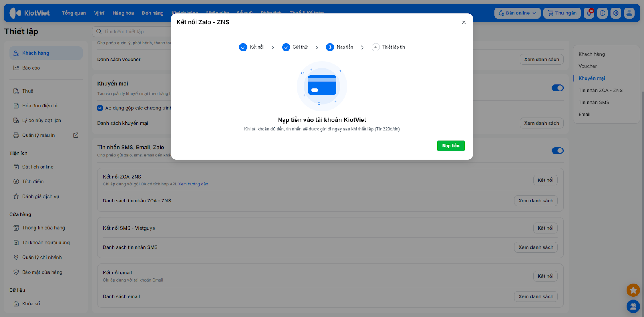Open the settings gear icon in the header
This screenshot has width=644, height=317.
pos(616,13)
